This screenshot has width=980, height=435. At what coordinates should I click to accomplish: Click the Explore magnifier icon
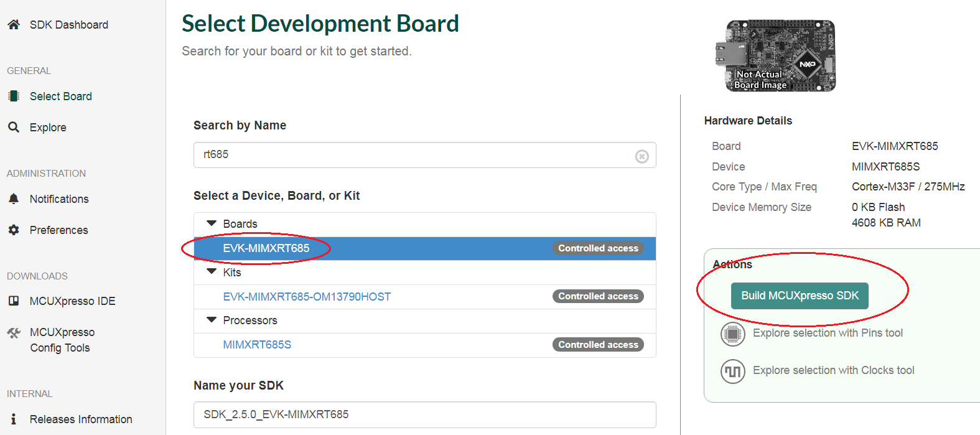coord(14,128)
